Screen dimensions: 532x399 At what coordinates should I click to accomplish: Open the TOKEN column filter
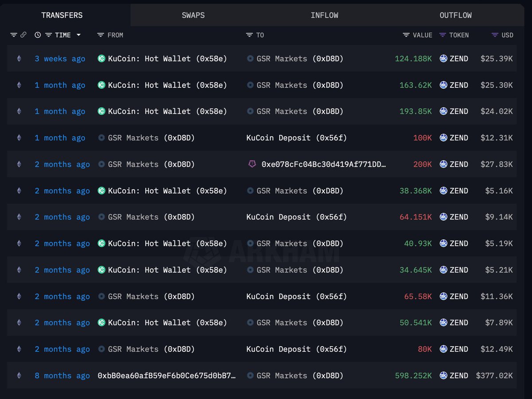[x=442, y=35]
